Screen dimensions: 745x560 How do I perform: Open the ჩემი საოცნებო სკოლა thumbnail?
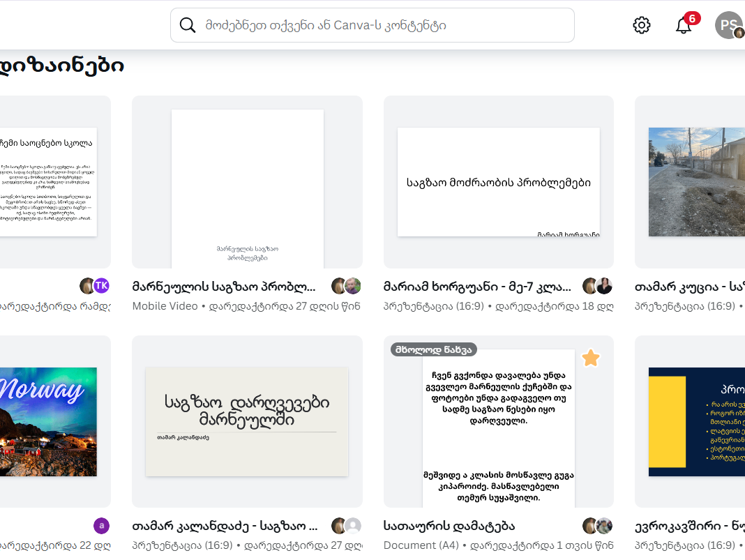pos(55,183)
